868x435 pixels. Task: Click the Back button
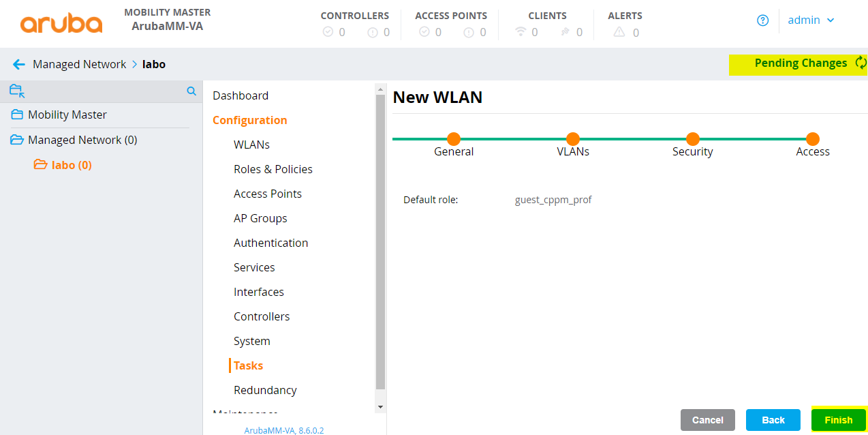coord(773,420)
